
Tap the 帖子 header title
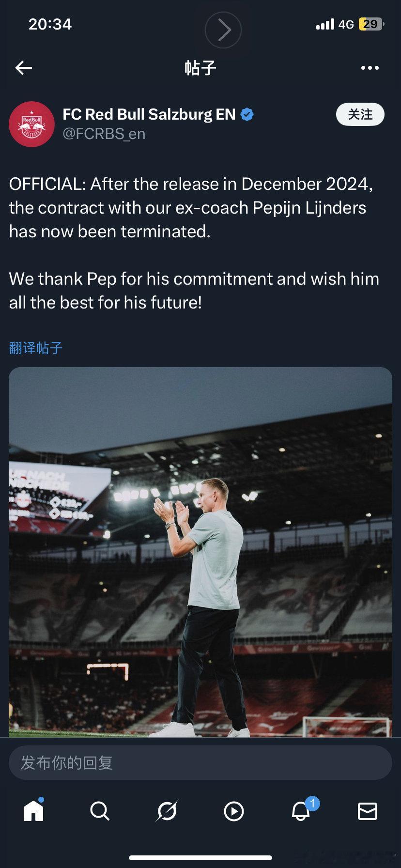[x=200, y=68]
